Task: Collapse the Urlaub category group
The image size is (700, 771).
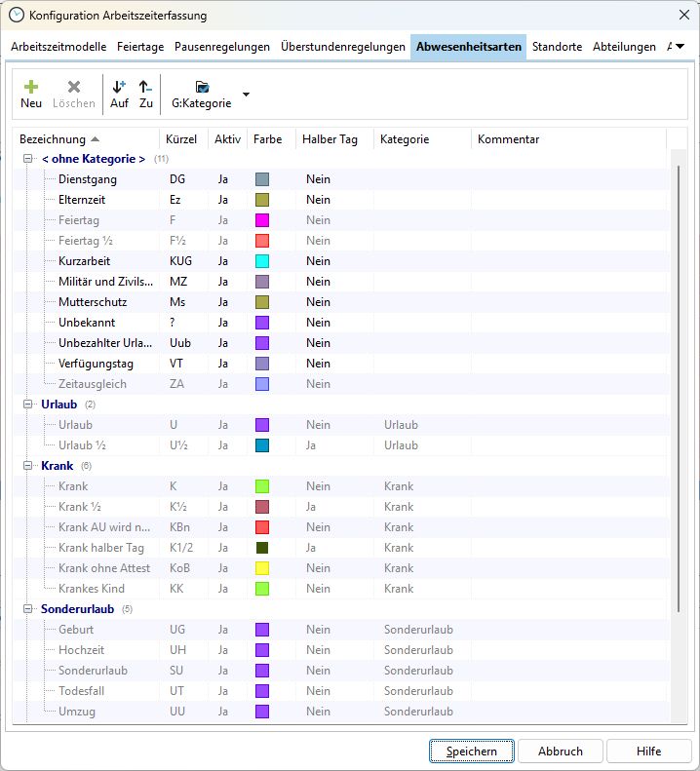Action: tap(26, 405)
